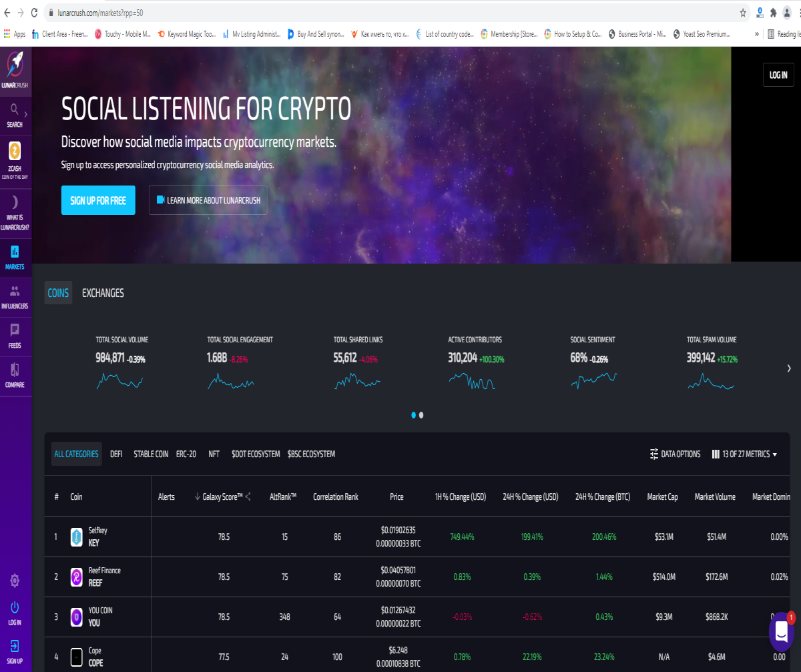
Task: Click the Reef Finance coin logo
Action: coord(76,577)
